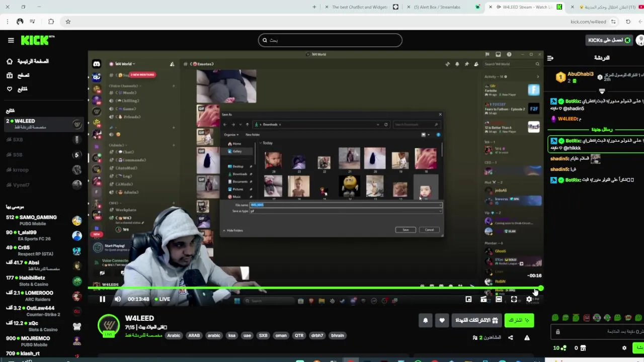Bookmark this page with star icon
The height and width of the screenshot is (362, 644).
point(68,22)
